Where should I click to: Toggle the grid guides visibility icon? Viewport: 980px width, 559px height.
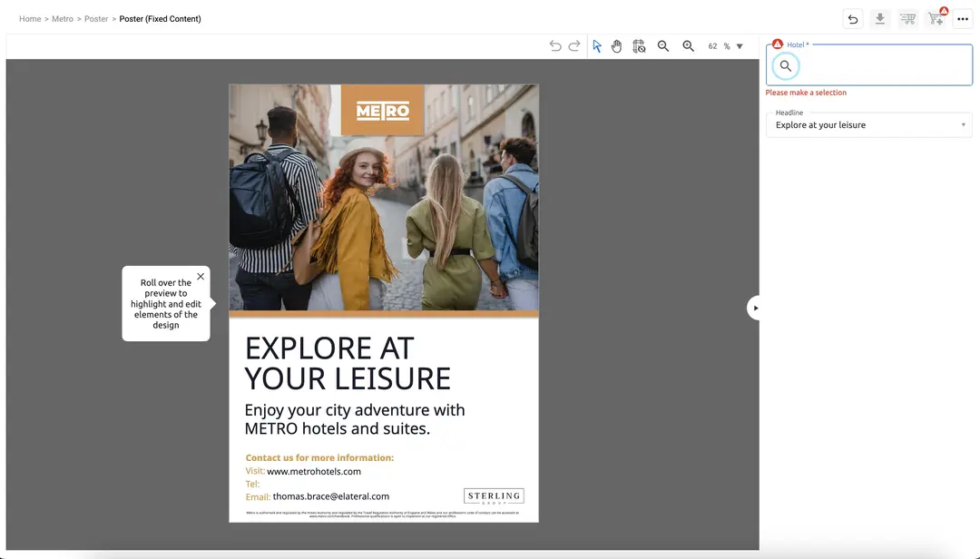click(639, 46)
